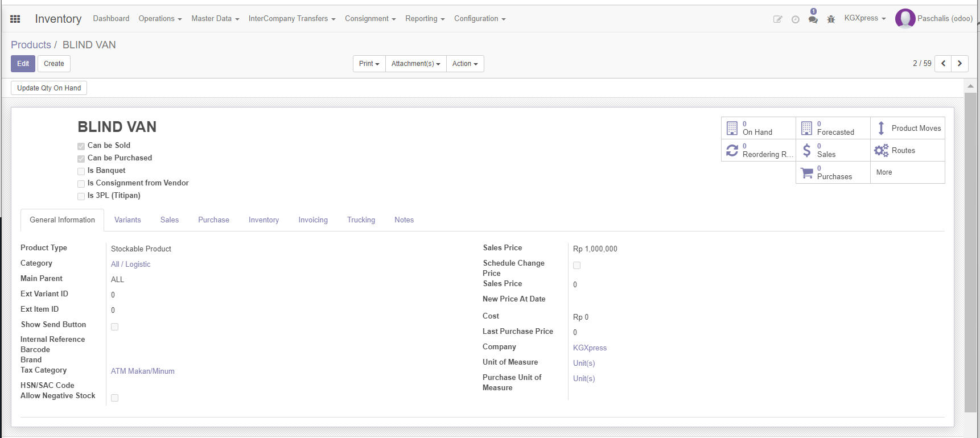
Task: Open KGXpress company switcher
Action: pyautogui.click(x=865, y=18)
